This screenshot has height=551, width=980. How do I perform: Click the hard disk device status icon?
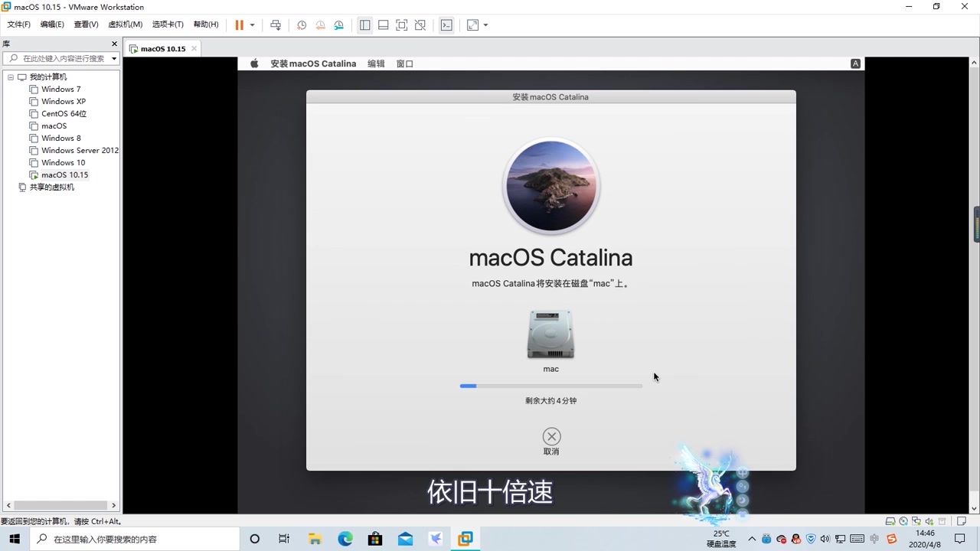(890, 521)
